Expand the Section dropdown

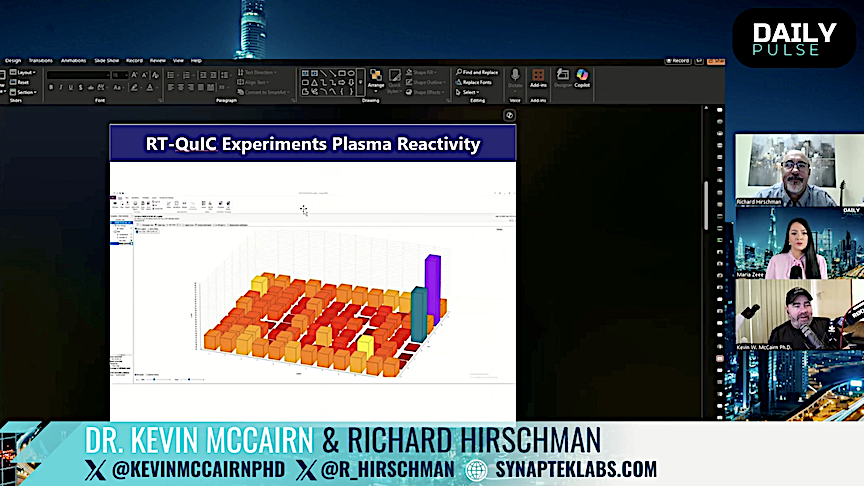(x=25, y=92)
